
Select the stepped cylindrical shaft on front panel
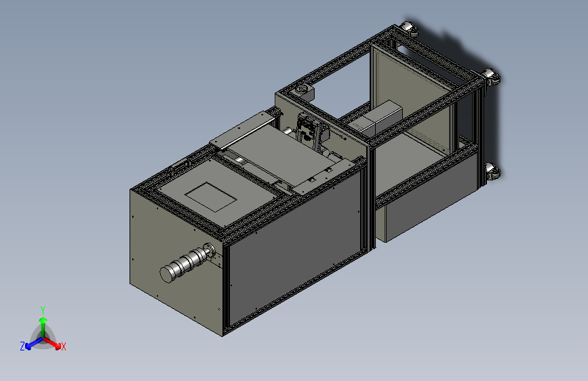tap(187, 263)
